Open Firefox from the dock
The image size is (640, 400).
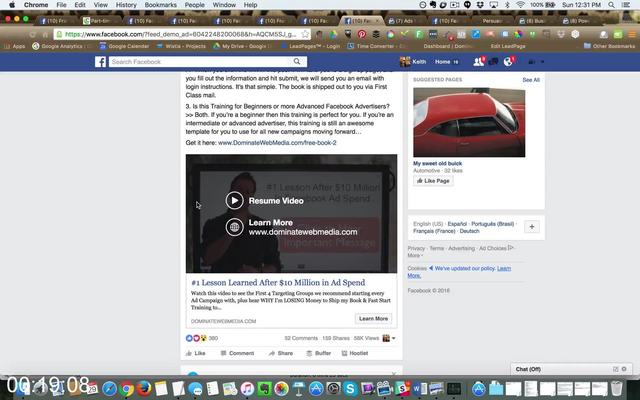click(144, 388)
